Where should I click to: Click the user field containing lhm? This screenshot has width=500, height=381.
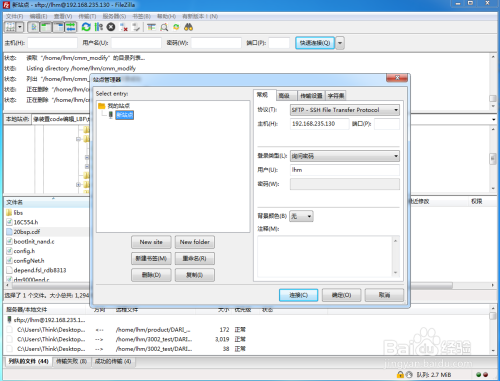[345, 170]
